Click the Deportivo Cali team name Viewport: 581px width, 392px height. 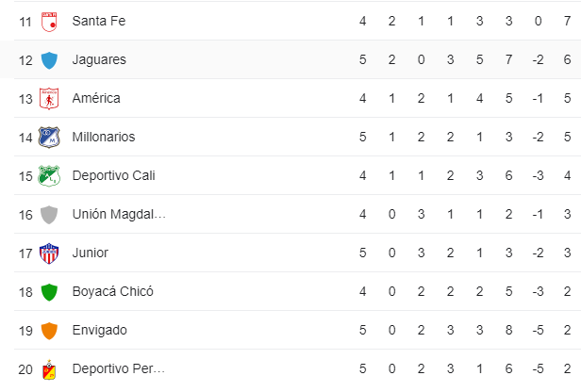point(114,175)
